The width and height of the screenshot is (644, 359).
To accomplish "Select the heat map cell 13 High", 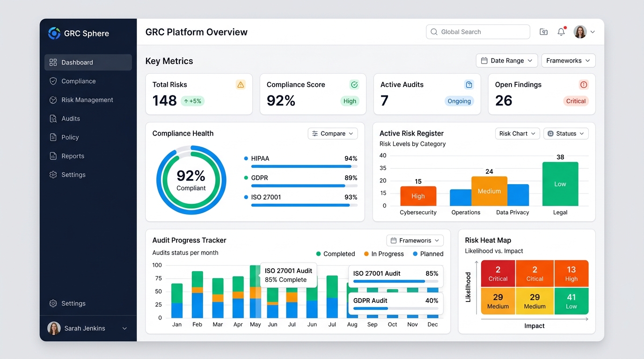I will click(x=571, y=273).
